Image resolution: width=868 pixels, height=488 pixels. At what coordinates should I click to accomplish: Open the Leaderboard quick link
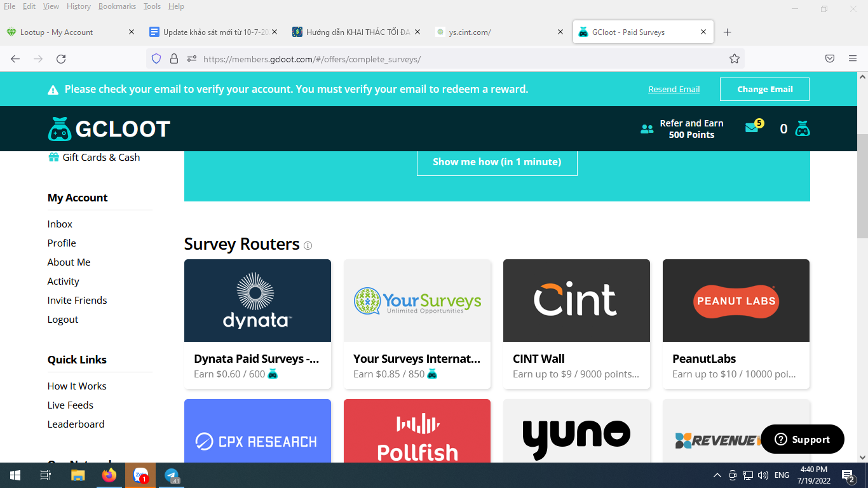tap(76, 424)
